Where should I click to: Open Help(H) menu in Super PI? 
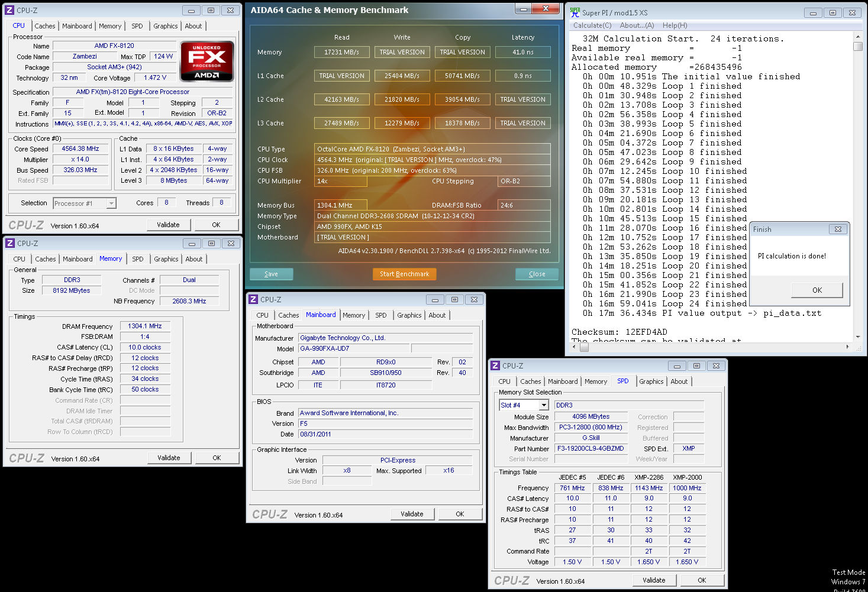pyautogui.click(x=675, y=25)
